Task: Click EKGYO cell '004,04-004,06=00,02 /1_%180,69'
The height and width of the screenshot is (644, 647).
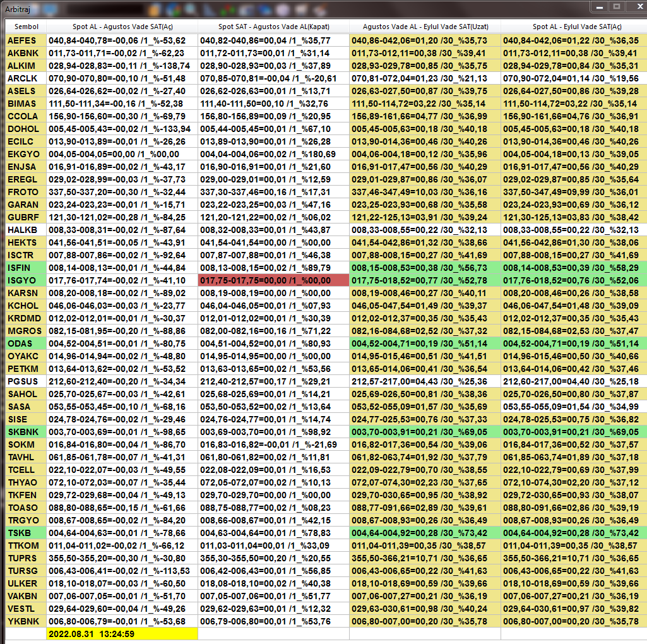Action: 273,154
